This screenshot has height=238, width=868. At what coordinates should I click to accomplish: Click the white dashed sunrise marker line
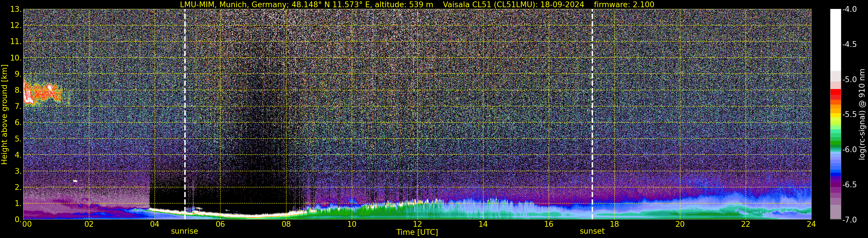click(x=185, y=114)
